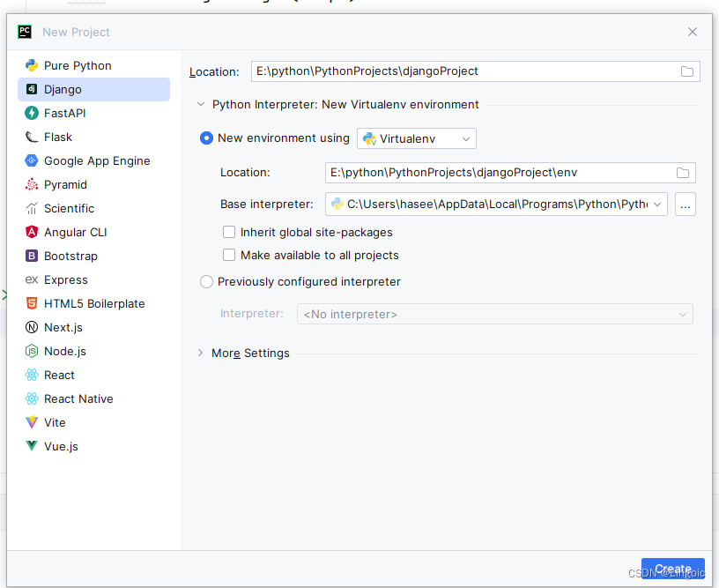Close the New Project dialog
The height and width of the screenshot is (588, 719).
point(693,32)
